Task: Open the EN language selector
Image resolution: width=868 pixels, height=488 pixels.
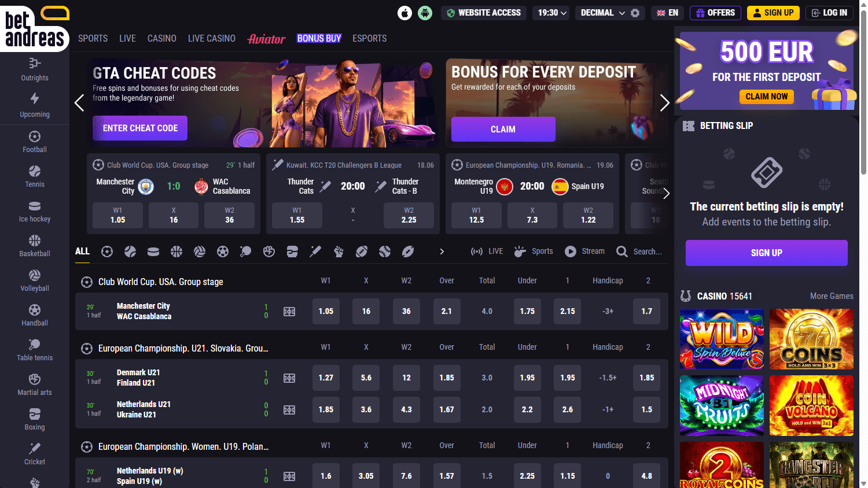Action: coord(667,12)
